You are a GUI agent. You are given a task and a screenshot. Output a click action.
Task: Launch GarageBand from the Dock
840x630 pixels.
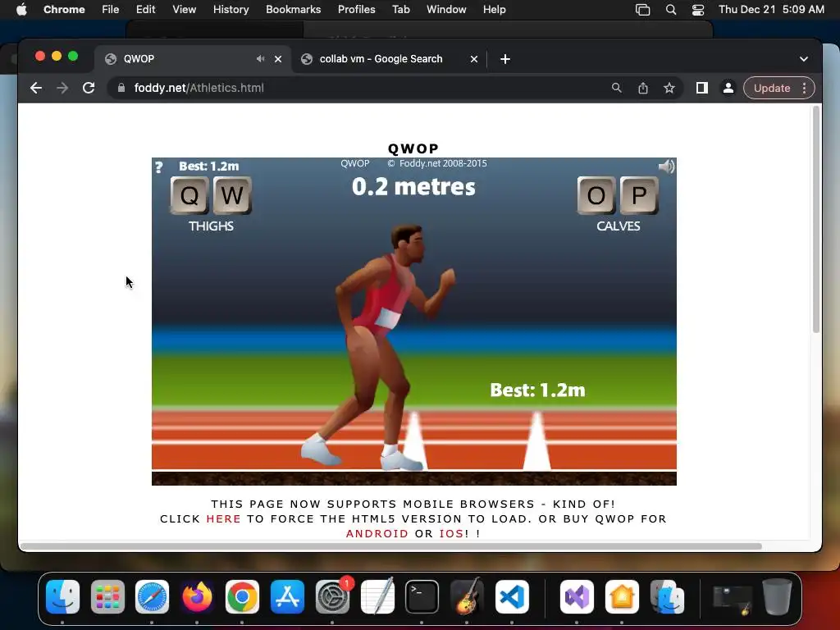(467, 596)
